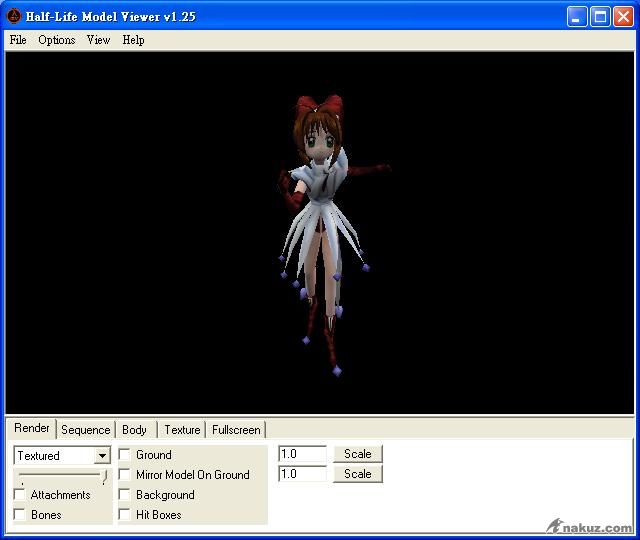Click the Half-Life lambda icon in title bar
The image size is (640, 540).
[x=13, y=16]
